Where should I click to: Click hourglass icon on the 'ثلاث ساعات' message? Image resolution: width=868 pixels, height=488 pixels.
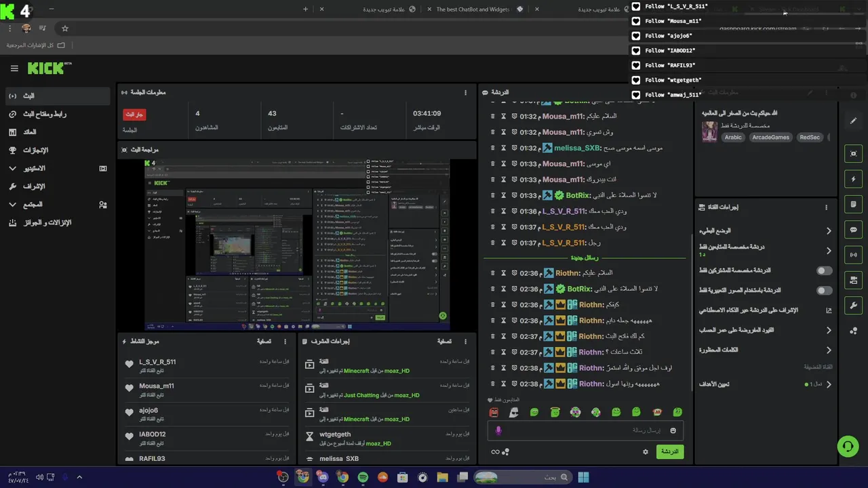click(x=504, y=352)
